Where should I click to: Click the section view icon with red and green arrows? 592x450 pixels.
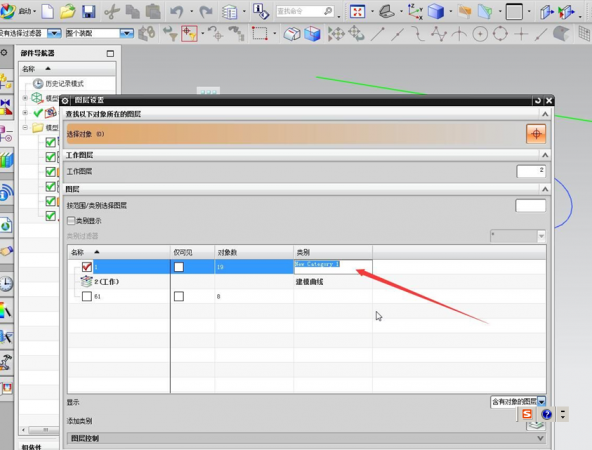[566, 12]
